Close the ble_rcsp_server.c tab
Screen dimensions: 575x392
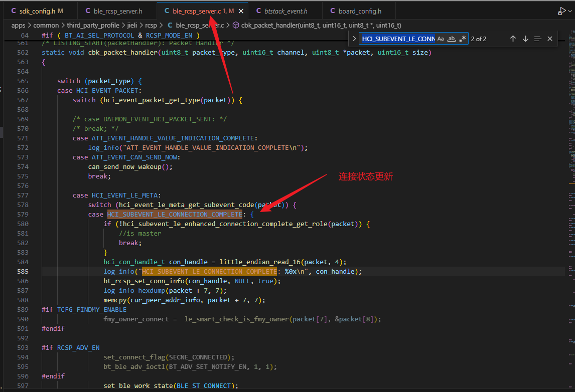pyautogui.click(x=241, y=11)
